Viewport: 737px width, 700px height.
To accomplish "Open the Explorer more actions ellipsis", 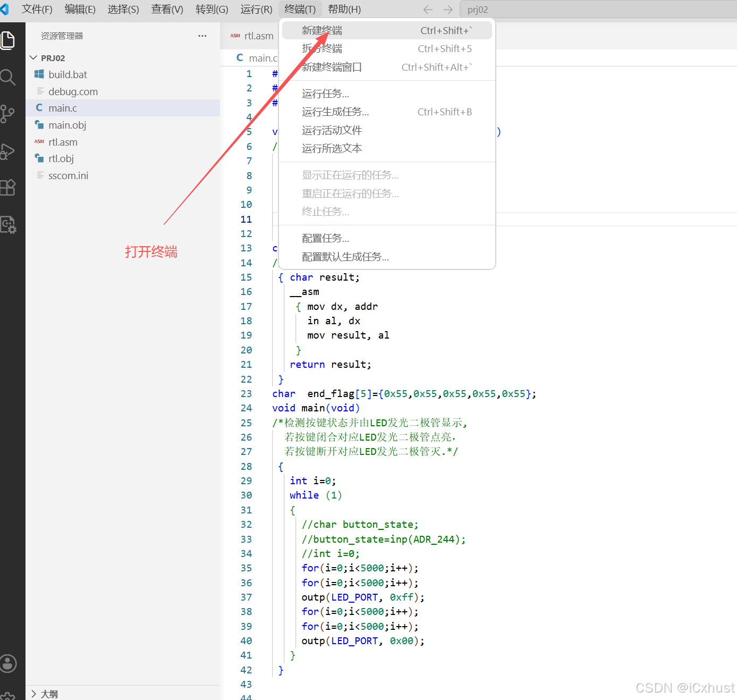I will [x=202, y=36].
